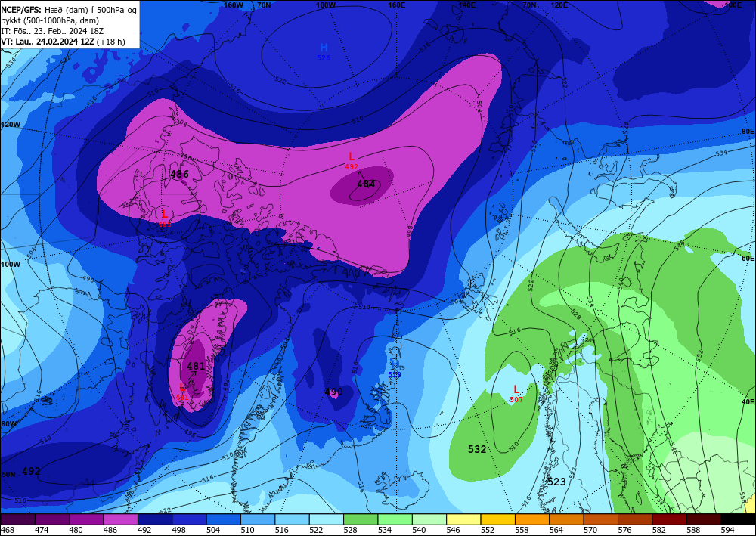
Task: Click the 160E longitude label
Action: 396,5
